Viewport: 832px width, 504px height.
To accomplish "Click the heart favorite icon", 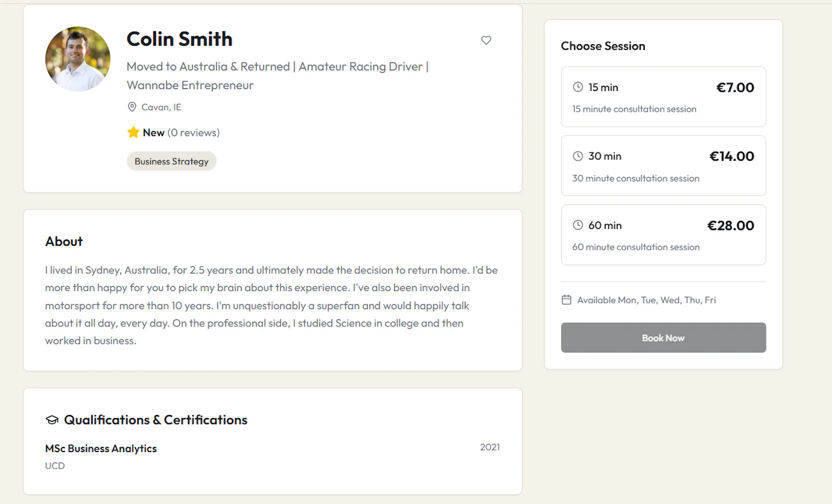I will coord(486,40).
